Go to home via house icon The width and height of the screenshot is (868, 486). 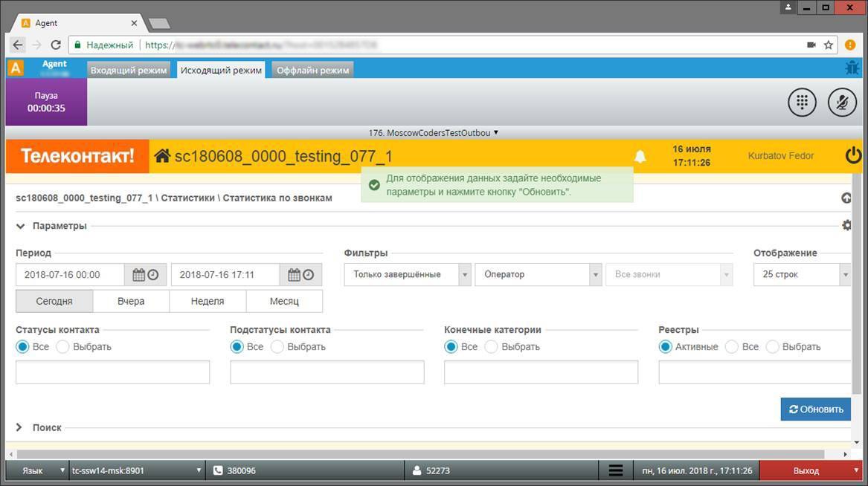pyautogui.click(x=161, y=156)
